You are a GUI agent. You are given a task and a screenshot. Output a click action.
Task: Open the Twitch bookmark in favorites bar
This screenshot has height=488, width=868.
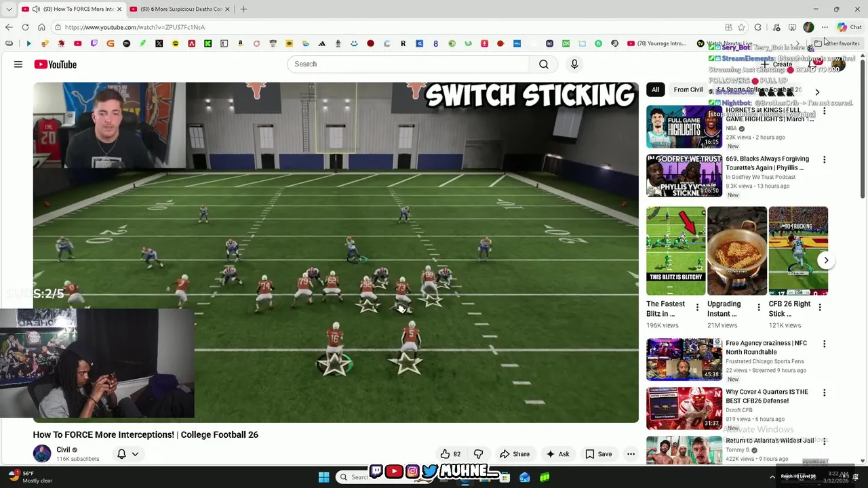pos(94,43)
